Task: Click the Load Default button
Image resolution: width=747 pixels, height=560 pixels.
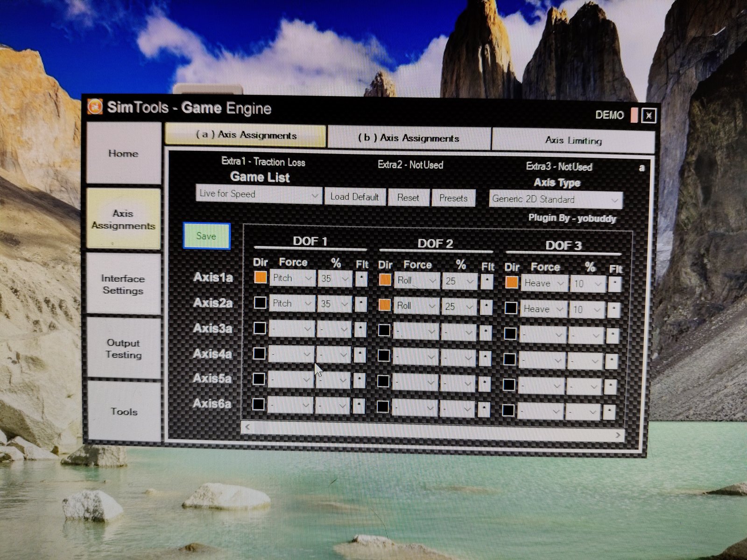Action: [355, 196]
